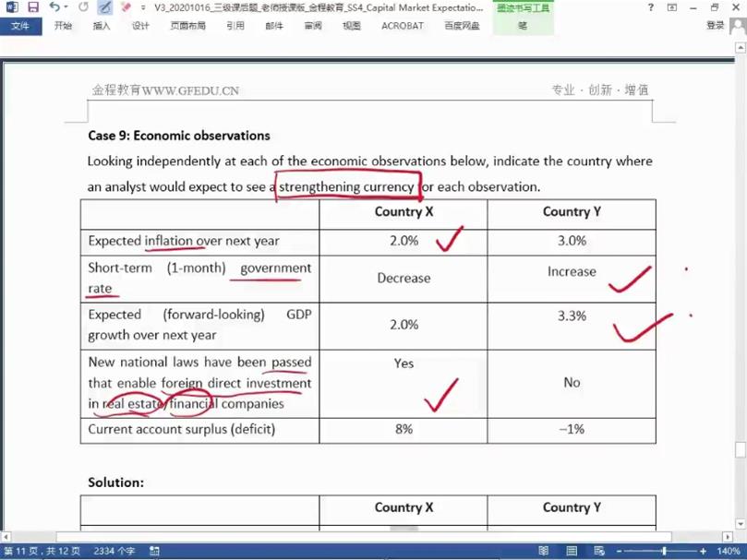Viewport: 747px width, 560px height.
Task: Select the eraser tool icon
Action: (x=126, y=7)
